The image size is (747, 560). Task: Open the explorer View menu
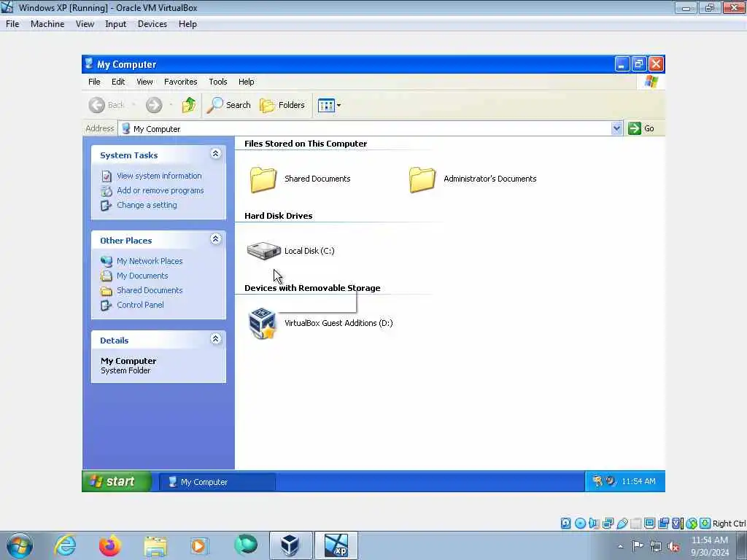click(144, 82)
